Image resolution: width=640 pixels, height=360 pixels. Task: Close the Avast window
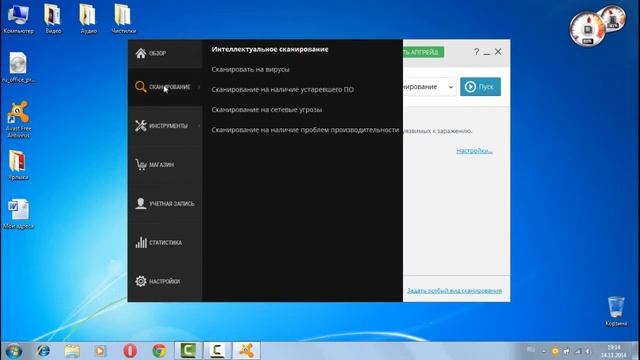pos(498,51)
